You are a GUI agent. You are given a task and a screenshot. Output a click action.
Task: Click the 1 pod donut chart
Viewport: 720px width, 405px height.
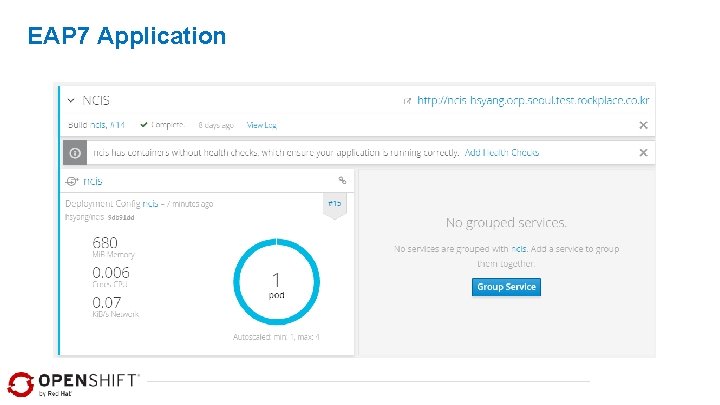[276, 281]
